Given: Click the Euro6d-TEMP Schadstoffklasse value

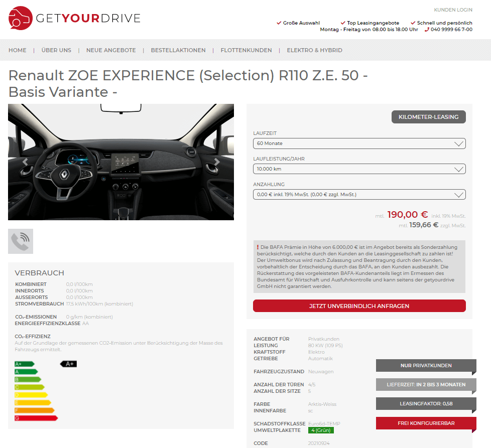Looking at the screenshot, I should 324,423.
